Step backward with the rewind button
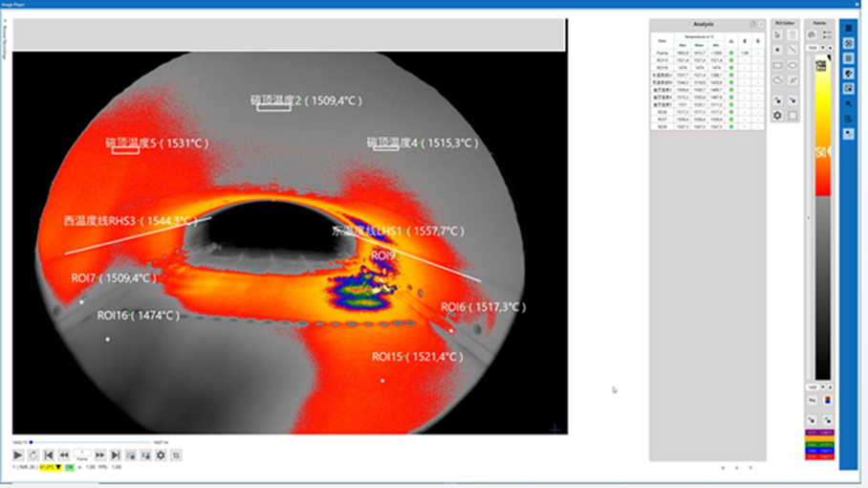The image size is (868, 488). (x=64, y=455)
